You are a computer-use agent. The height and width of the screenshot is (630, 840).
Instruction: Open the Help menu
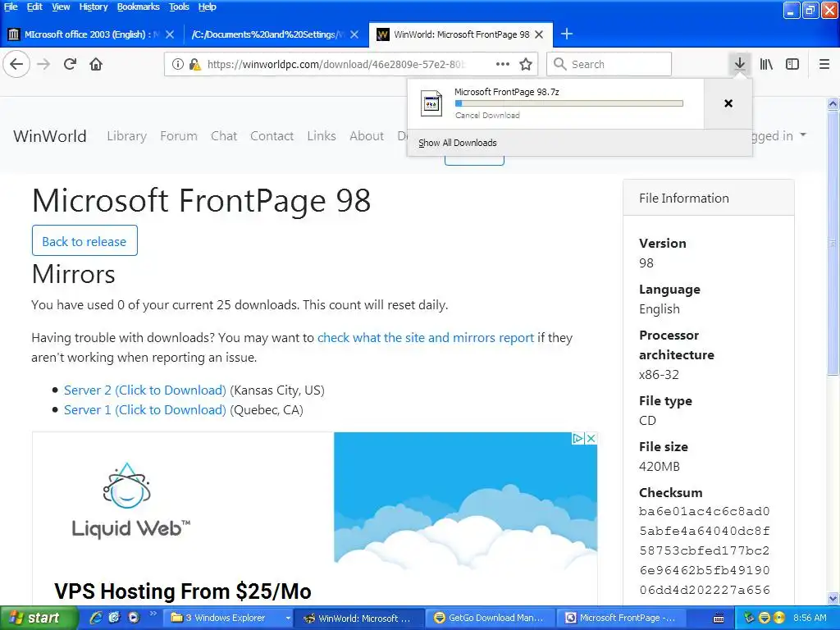pos(207,7)
